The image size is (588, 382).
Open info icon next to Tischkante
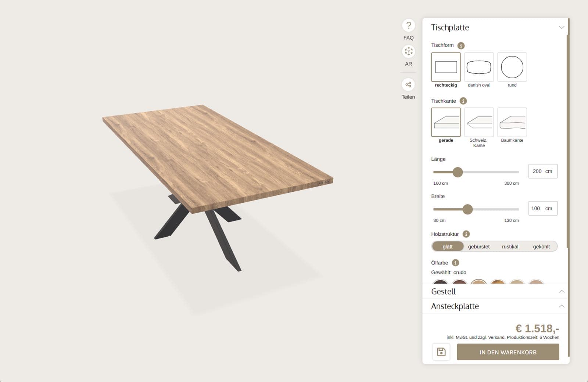pyautogui.click(x=463, y=101)
